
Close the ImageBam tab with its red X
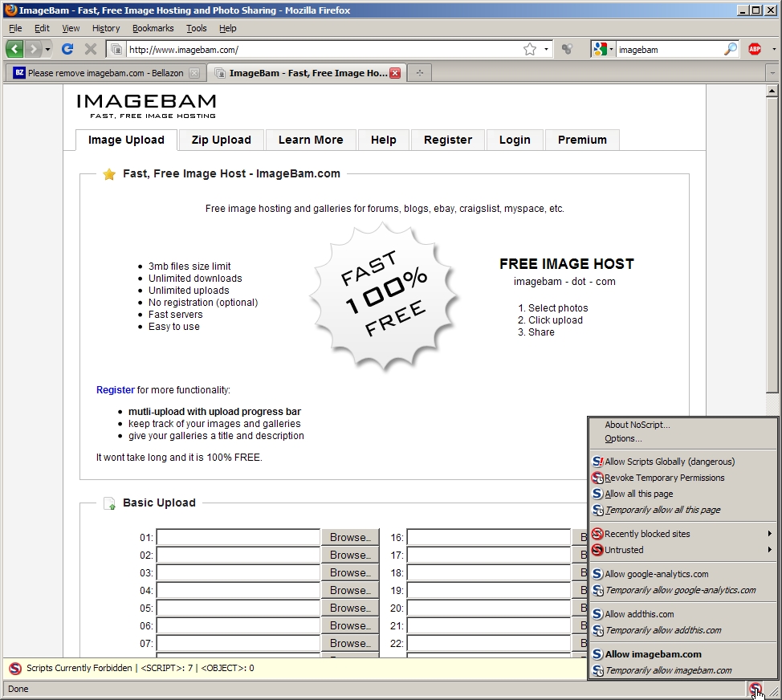(x=394, y=73)
